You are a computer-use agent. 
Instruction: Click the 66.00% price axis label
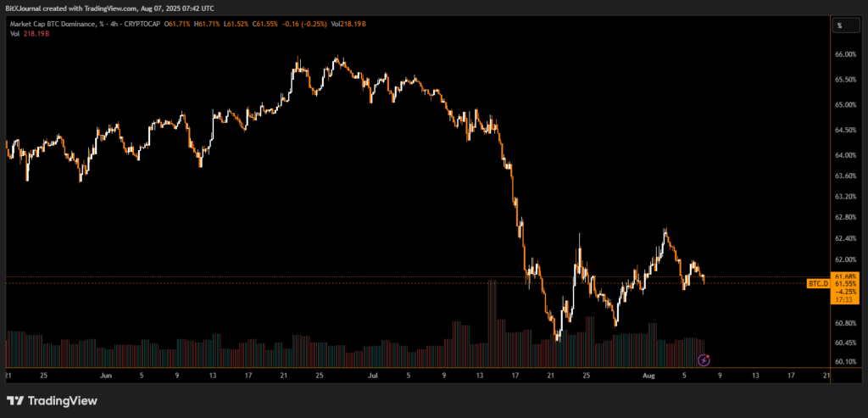pos(845,54)
